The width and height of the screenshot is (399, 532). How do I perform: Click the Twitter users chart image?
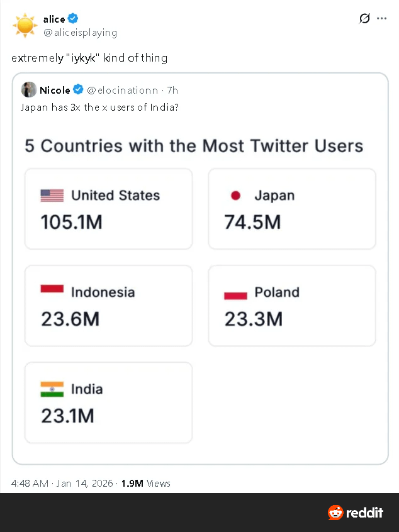(x=200, y=289)
